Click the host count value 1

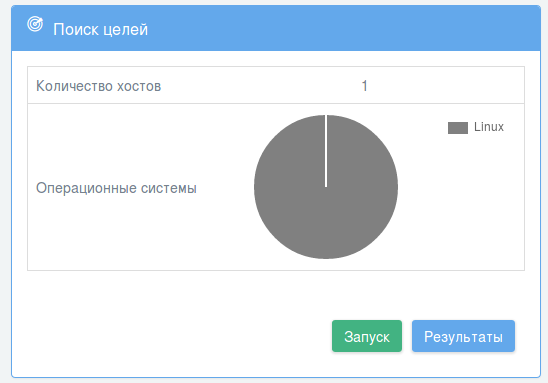(364, 86)
